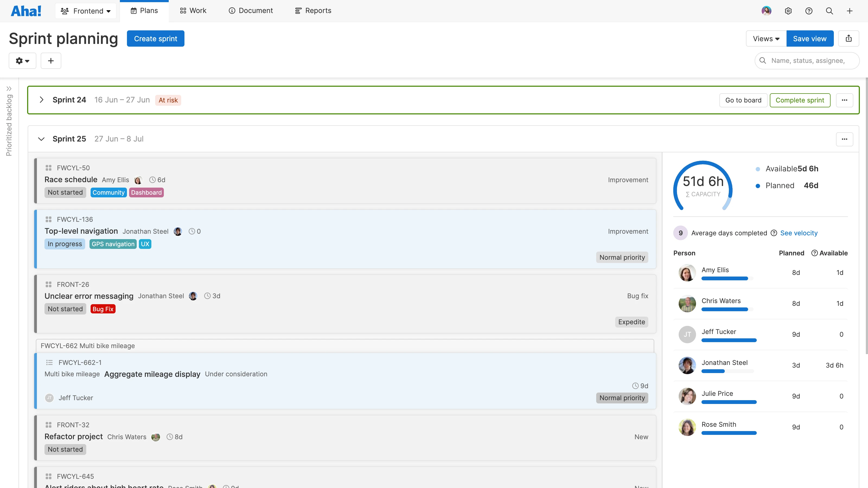Click the user avatar in top bar

coord(766,11)
